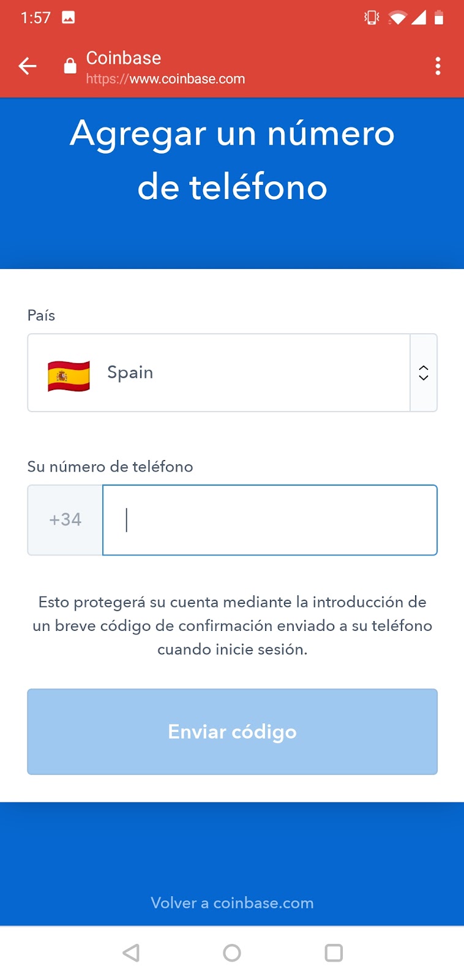Open the three-dot overflow menu
The image size is (464, 980).
438,66
